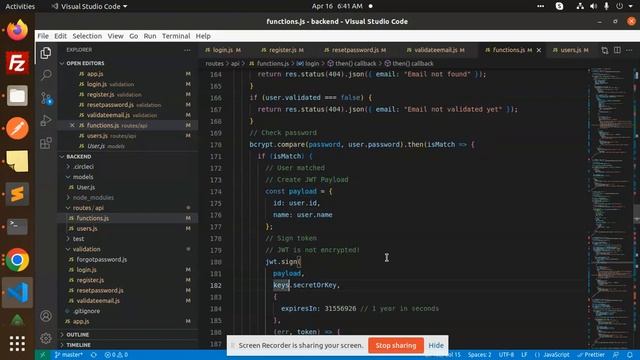Switch to the resetpassword.js tab

point(355,50)
